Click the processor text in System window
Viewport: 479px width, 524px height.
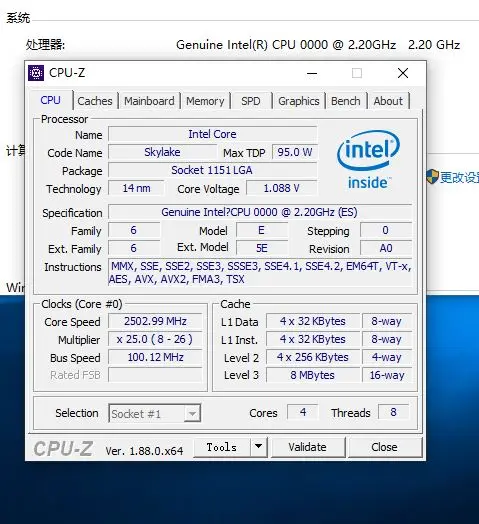pos(318,45)
